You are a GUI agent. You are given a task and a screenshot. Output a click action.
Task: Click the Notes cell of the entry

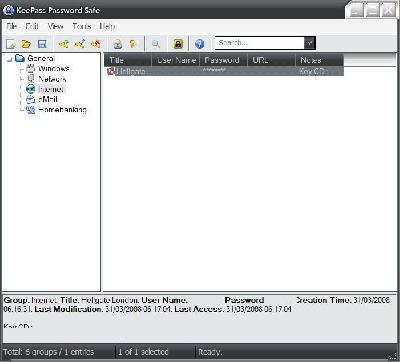313,71
